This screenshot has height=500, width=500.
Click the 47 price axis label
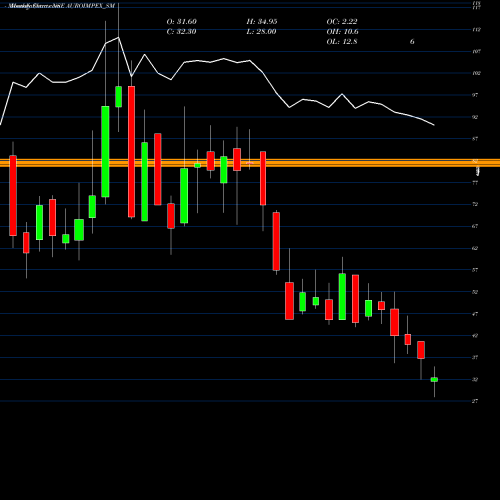pyautogui.click(x=475, y=314)
